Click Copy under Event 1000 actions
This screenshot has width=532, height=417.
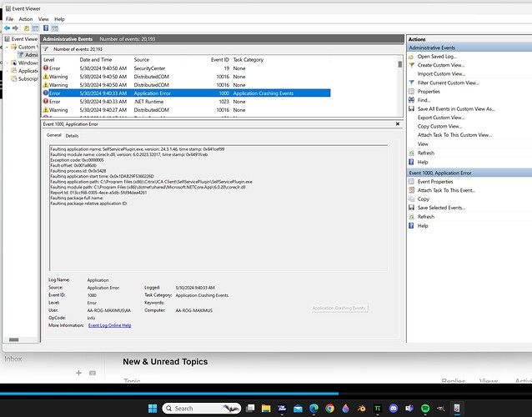[424, 199]
